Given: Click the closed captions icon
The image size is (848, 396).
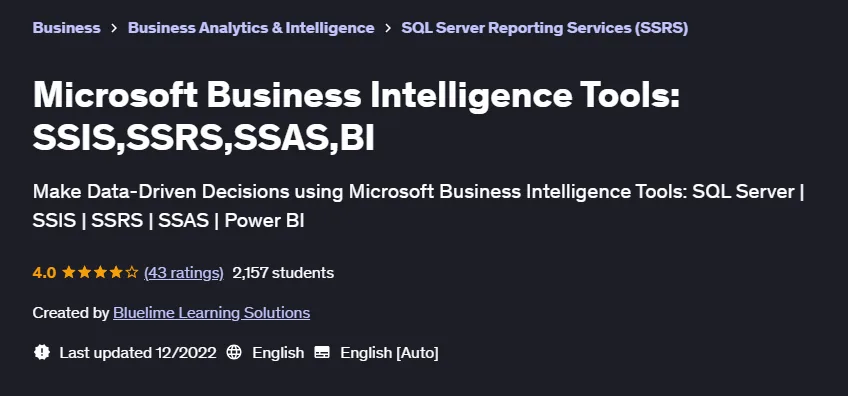Looking at the screenshot, I should tap(322, 353).
